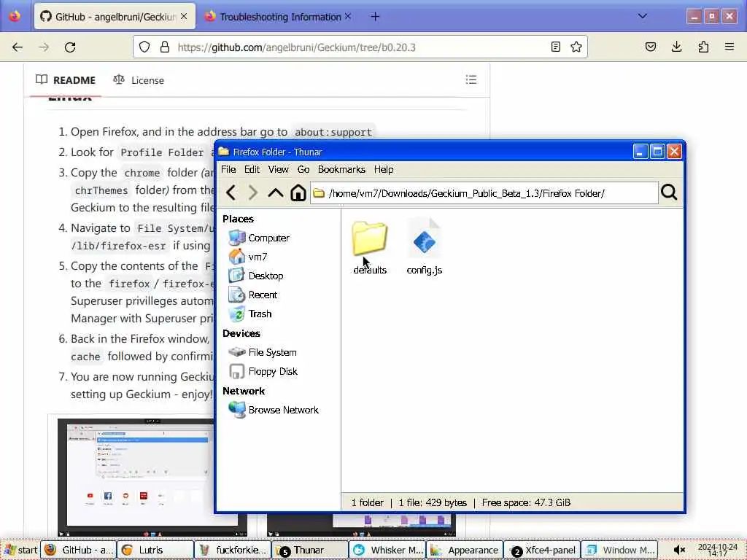The height and width of the screenshot is (560, 747).
Task: Go to home folder in Thunar
Action: [x=298, y=192]
